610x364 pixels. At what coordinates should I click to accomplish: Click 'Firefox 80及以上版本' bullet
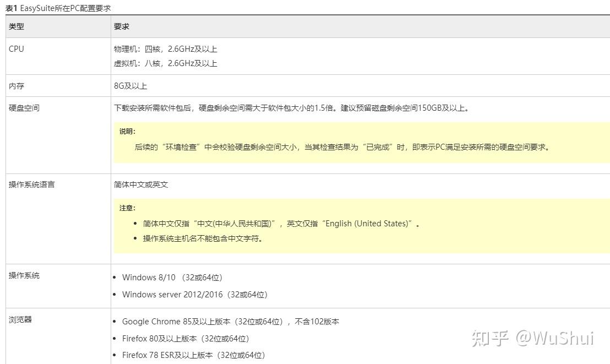coord(186,339)
